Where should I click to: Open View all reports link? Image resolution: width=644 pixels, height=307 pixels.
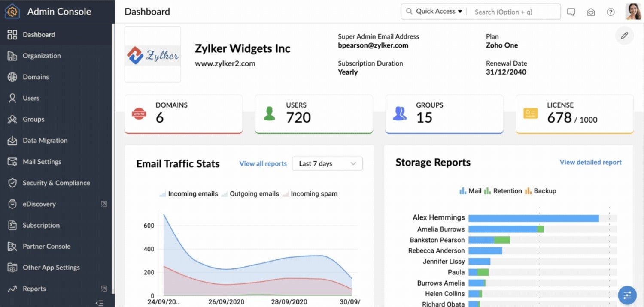tap(262, 163)
